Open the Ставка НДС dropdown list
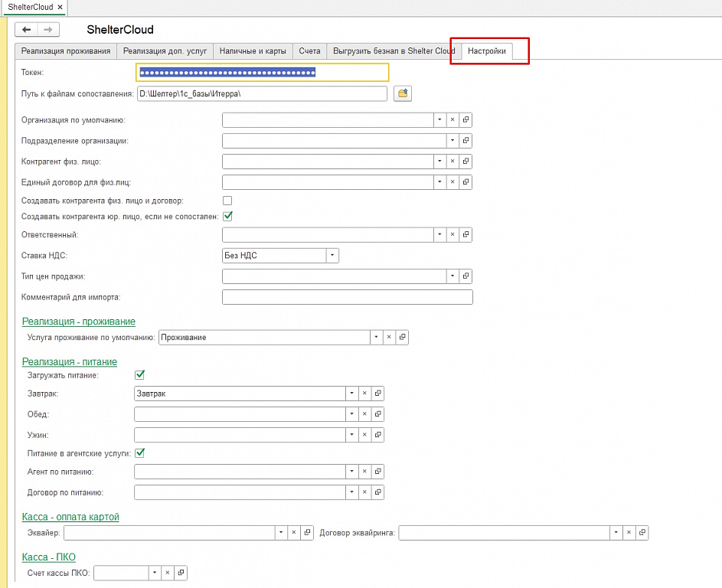 332,256
